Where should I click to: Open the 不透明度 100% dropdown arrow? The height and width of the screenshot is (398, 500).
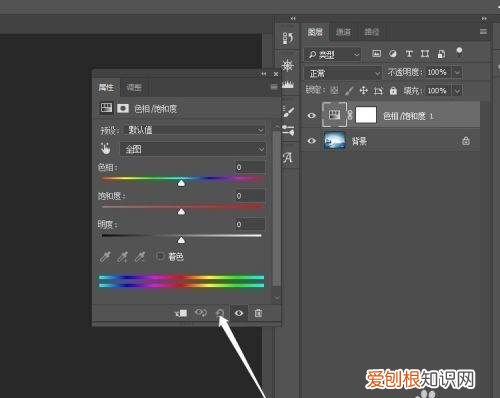[457, 72]
